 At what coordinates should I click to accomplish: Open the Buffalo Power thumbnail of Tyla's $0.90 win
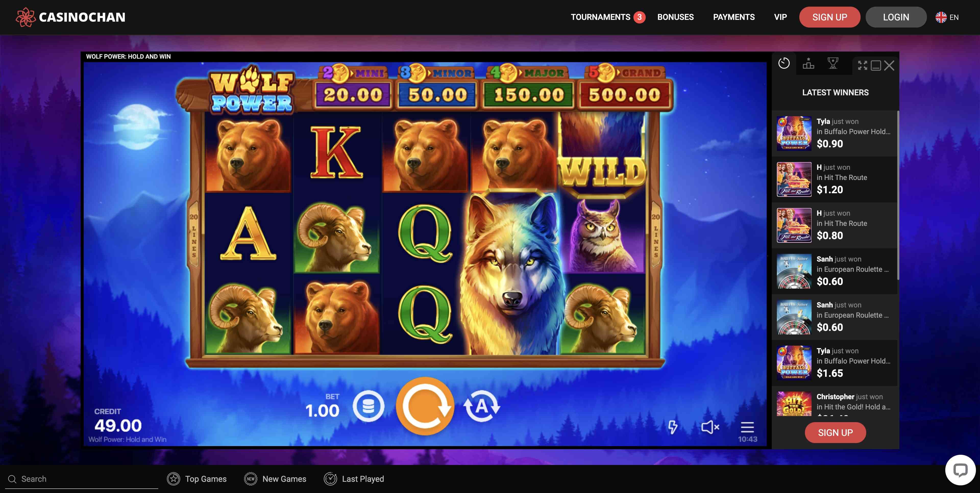coord(794,133)
